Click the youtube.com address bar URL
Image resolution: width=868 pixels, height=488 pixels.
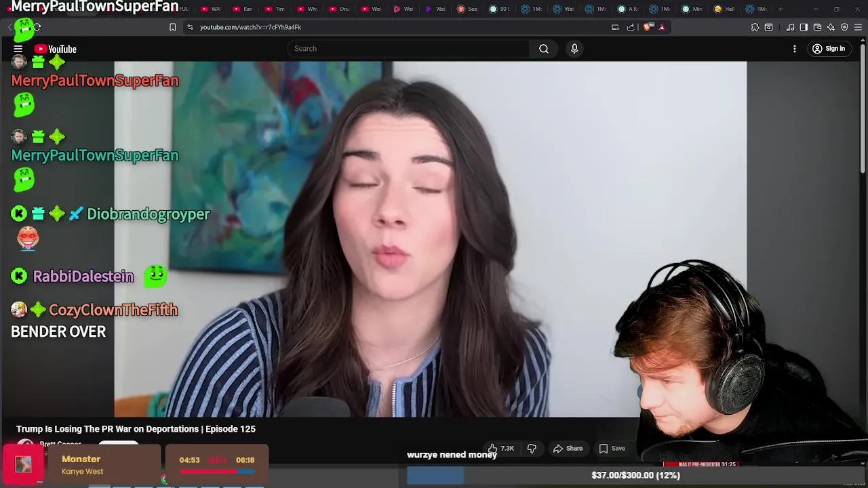(250, 27)
